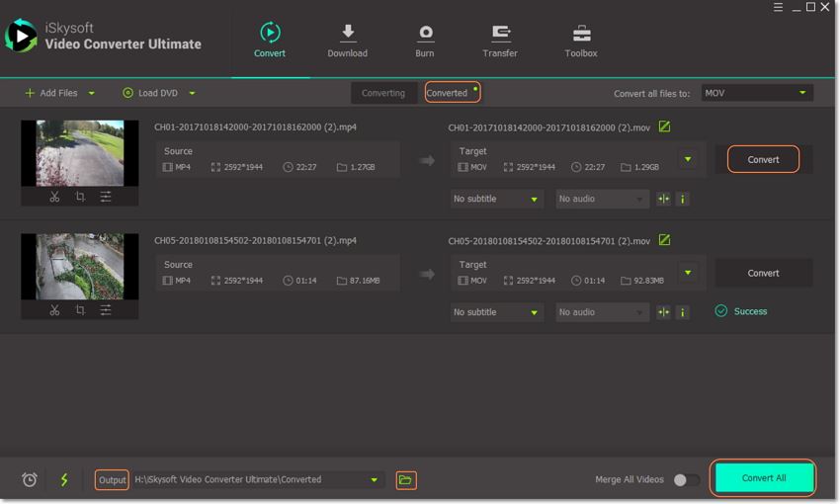Open the Download section
The image size is (840, 504).
(347, 42)
